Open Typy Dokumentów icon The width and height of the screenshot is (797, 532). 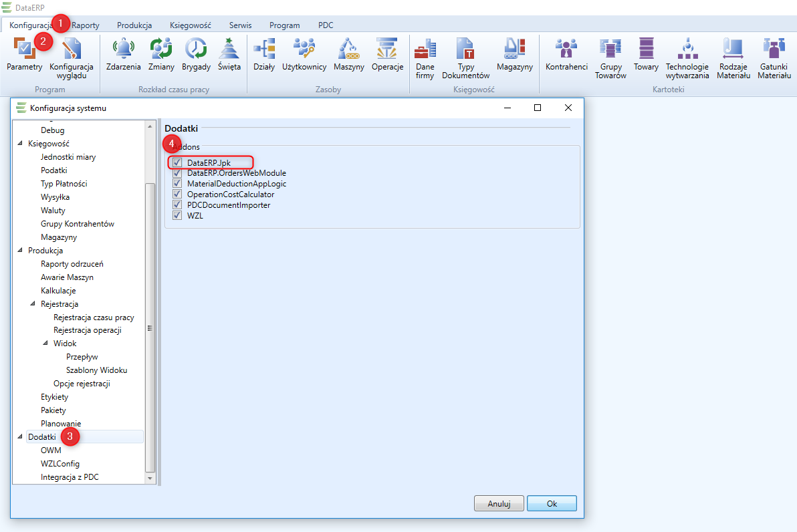[465, 49]
